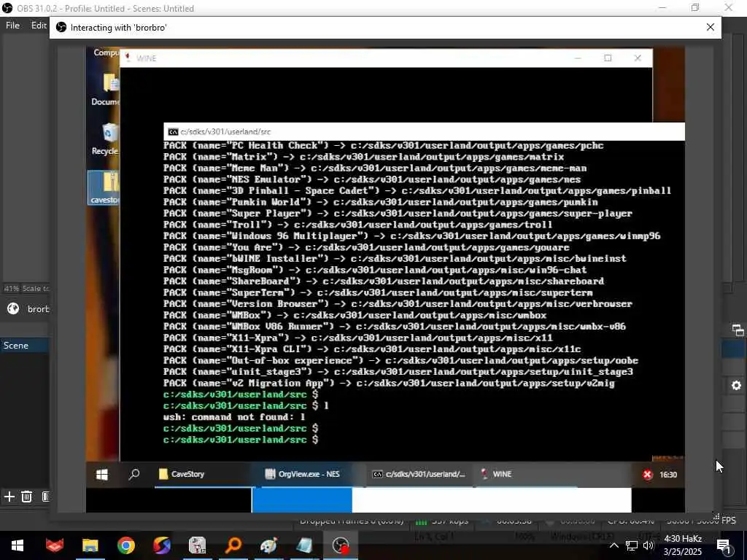Screen dimensions: 747x560
Task: Click the inner Windows start button
Action: click(102, 474)
